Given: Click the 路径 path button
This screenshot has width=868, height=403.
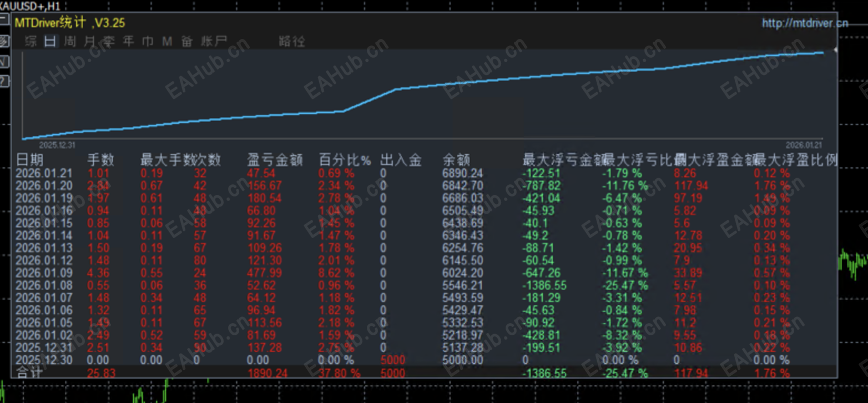Looking at the screenshot, I should pos(293,41).
